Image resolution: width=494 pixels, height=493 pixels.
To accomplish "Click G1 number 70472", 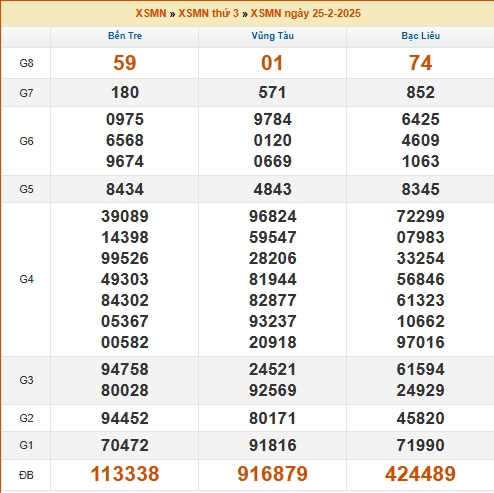I will pyautogui.click(x=125, y=445).
